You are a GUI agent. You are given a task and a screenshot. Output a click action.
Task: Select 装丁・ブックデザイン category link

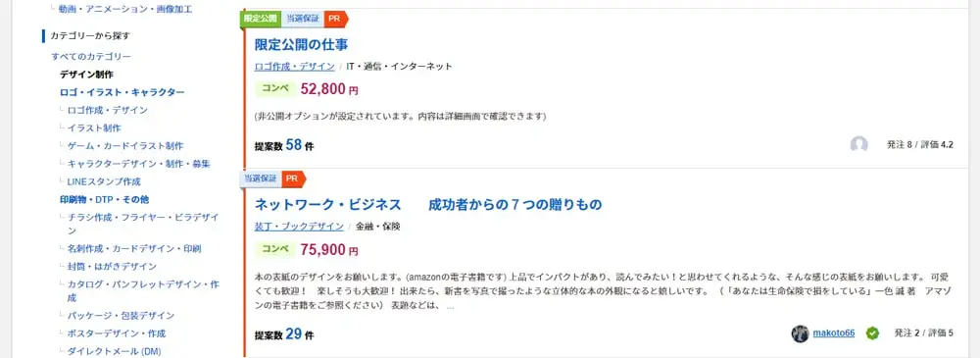pos(299,227)
